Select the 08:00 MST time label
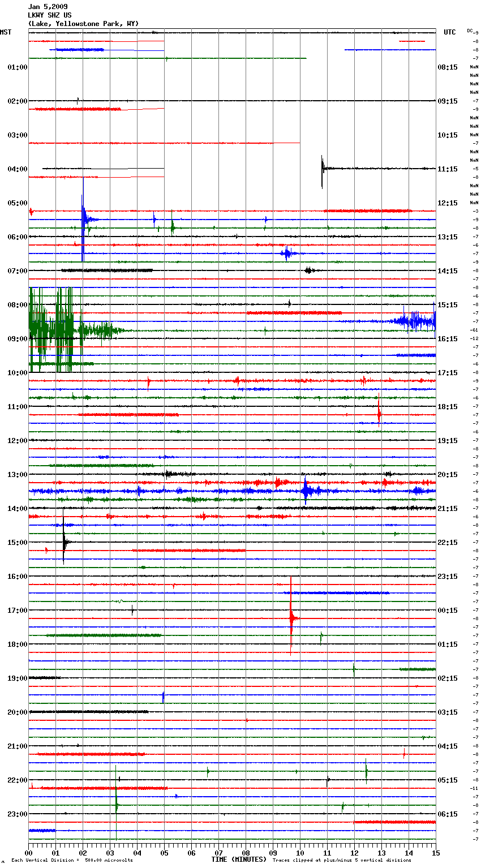 tap(18, 305)
